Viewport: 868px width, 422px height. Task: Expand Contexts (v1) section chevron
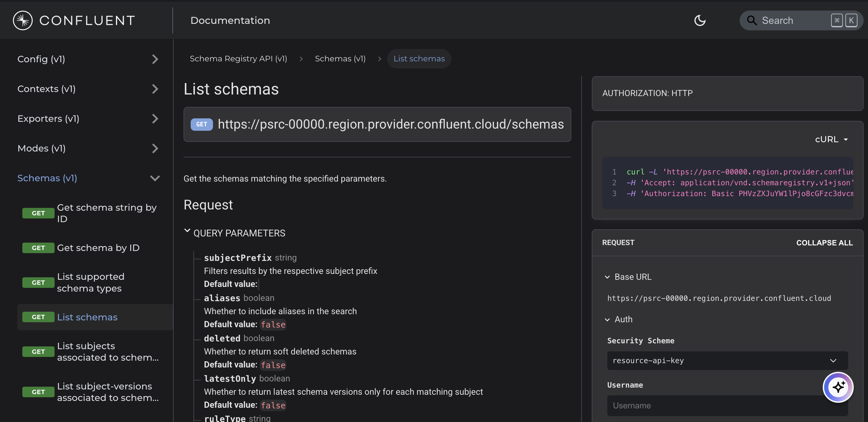[x=155, y=89]
